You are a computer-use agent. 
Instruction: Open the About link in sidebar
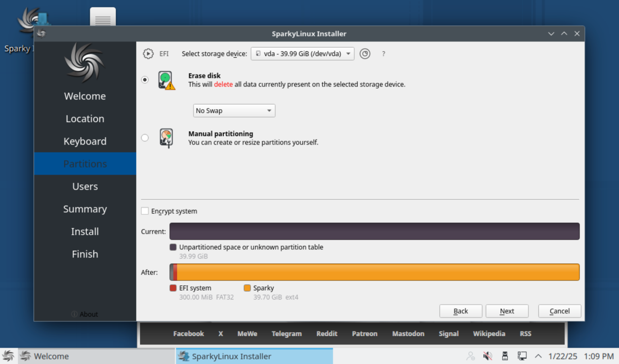coord(85,314)
